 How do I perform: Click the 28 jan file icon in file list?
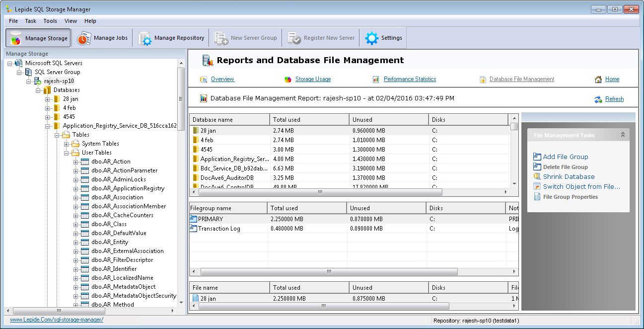pos(196,299)
